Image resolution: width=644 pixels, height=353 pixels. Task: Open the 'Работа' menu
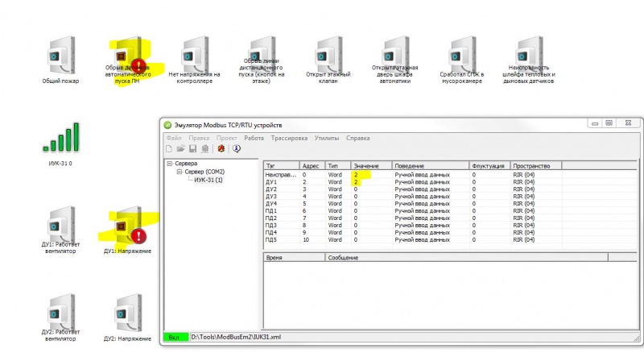(254, 138)
